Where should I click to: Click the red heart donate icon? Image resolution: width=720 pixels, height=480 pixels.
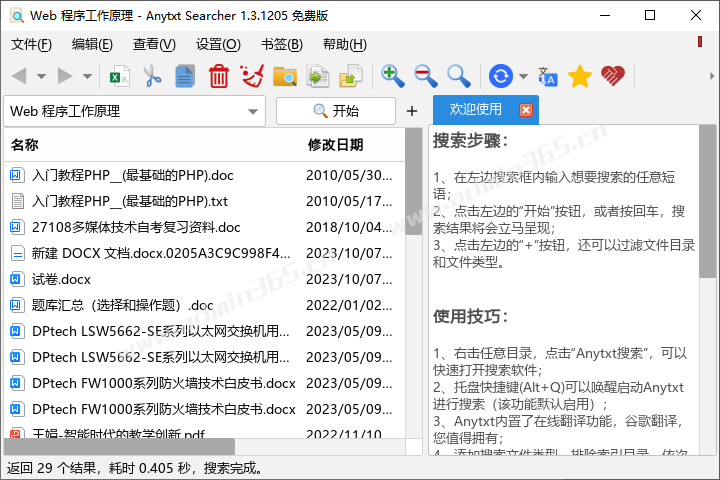tap(613, 76)
